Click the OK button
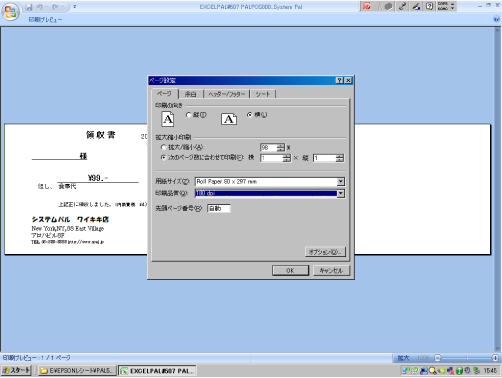 coord(290,270)
